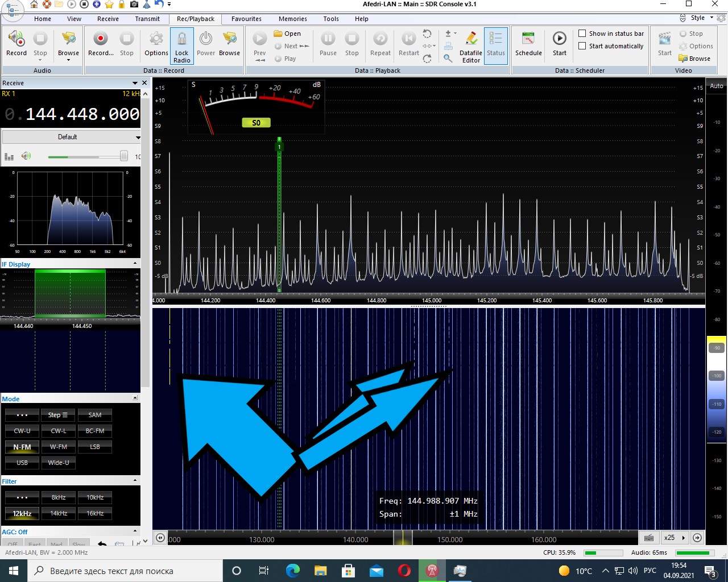Select the USB mode button
This screenshot has height=582, width=728.
pyautogui.click(x=22, y=463)
